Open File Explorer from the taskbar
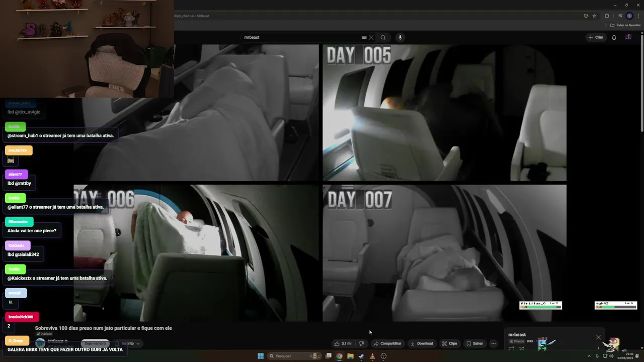Viewport: 644px width, 362px height. pos(350,356)
